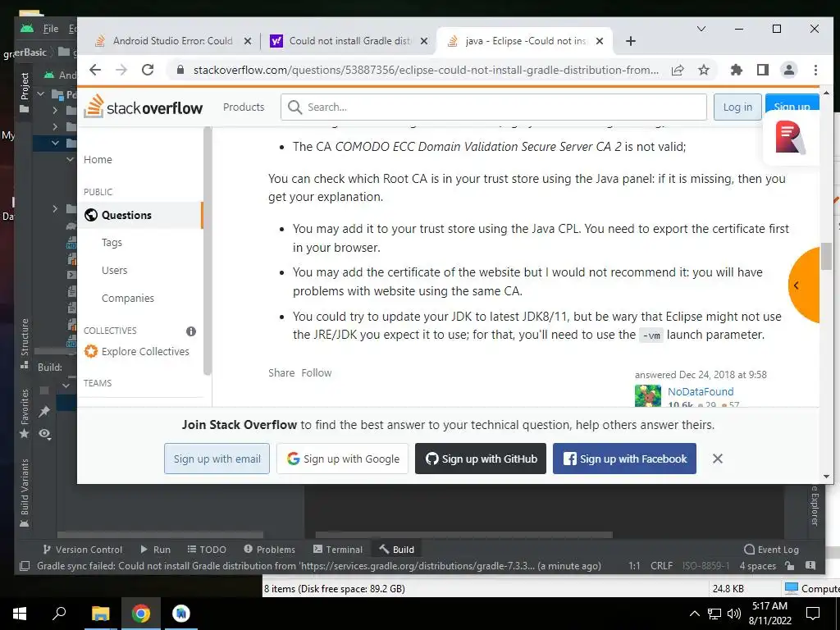
Task: Open Project side tab in Android Studio
Action: [x=24, y=92]
